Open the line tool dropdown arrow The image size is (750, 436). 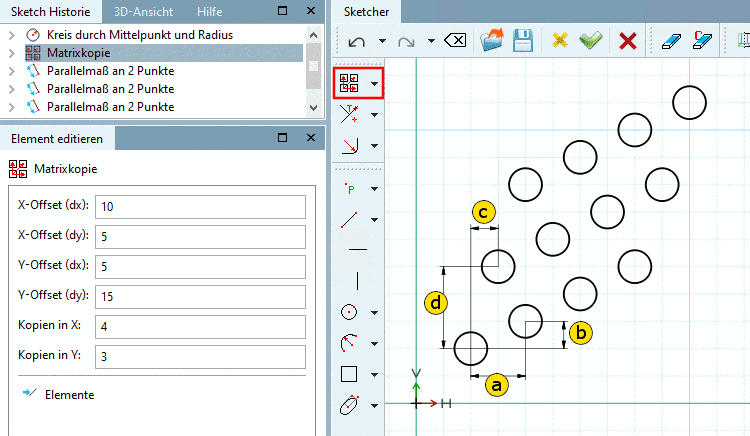375,220
